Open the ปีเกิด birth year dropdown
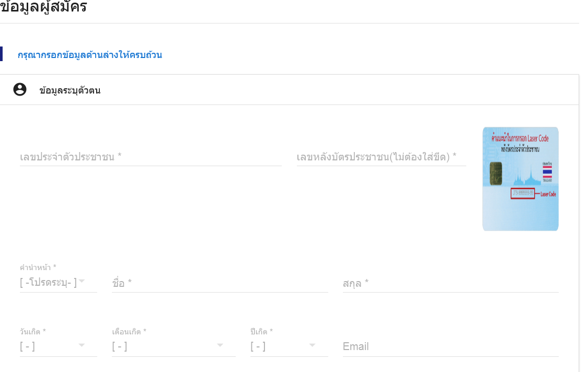The image size is (588, 372). 289,346
